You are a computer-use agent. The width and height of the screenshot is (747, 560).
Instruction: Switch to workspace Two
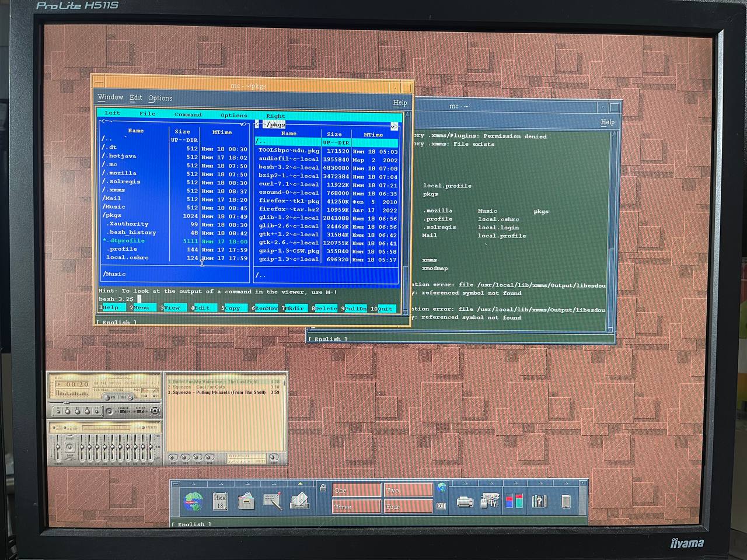pos(408,490)
